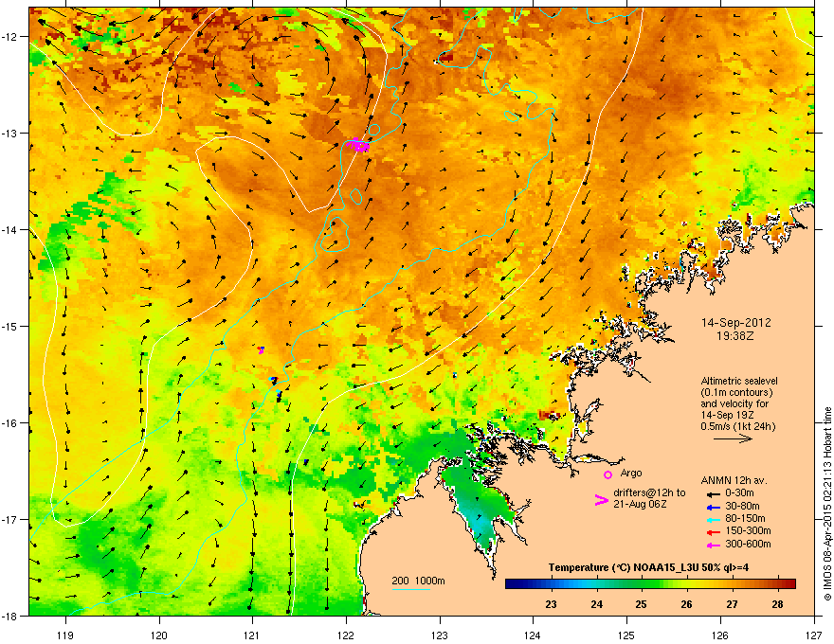
Task: Click the colorbar tick label 24
Action: coord(596,604)
